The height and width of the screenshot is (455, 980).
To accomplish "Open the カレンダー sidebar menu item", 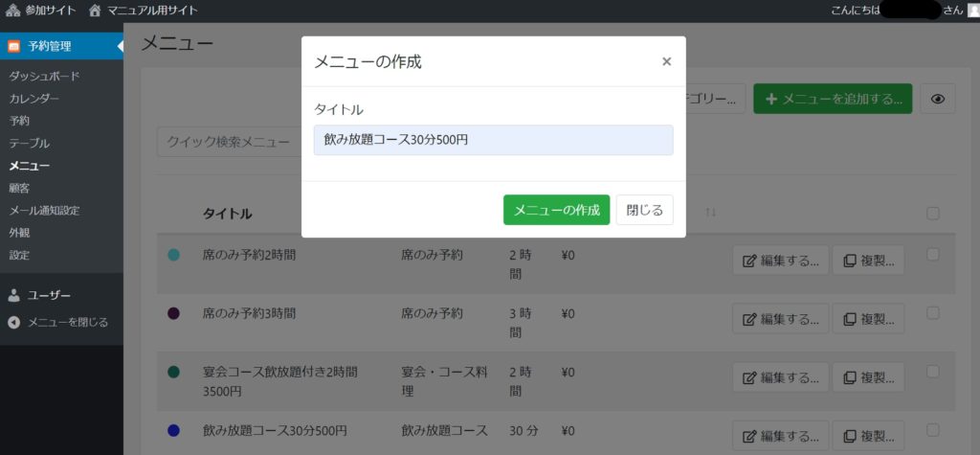I will 34,99.
